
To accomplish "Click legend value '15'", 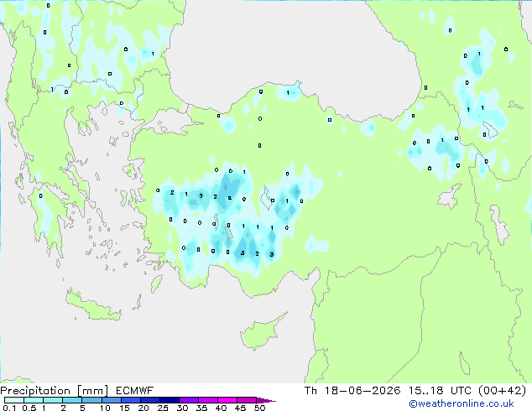I will [x=124, y=408].
